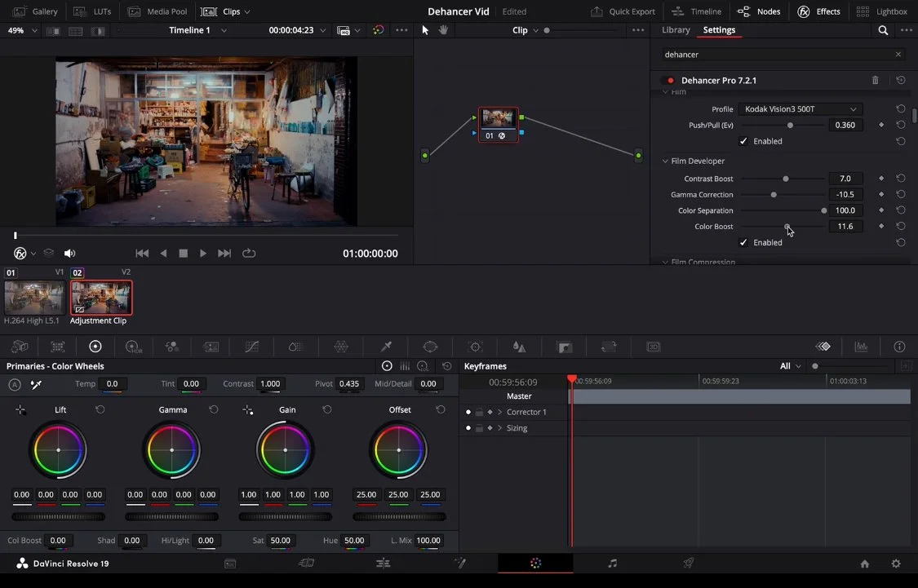Open the Profile Kodak Vision3 500T dropdown
The image size is (918, 588).
coord(800,109)
